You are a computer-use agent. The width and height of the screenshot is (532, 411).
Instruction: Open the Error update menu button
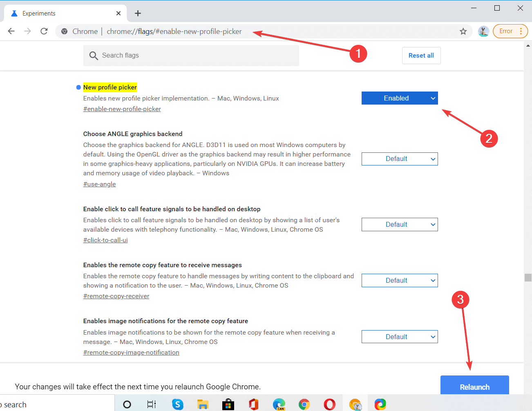tap(510, 31)
